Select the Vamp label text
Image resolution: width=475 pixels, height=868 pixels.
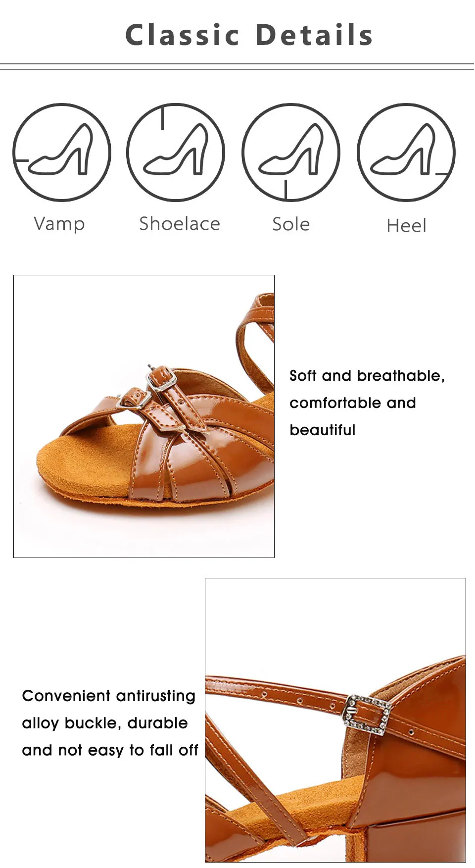pyautogui.click(x=59, y=224)
